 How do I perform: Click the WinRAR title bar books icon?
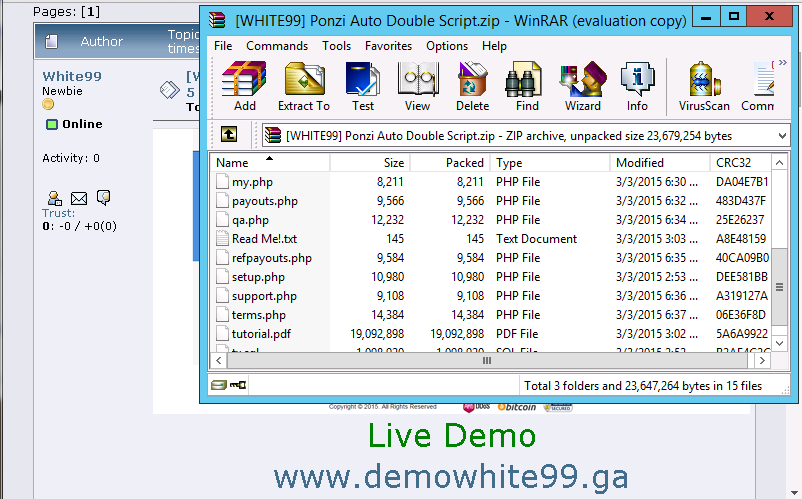(217, 20)
